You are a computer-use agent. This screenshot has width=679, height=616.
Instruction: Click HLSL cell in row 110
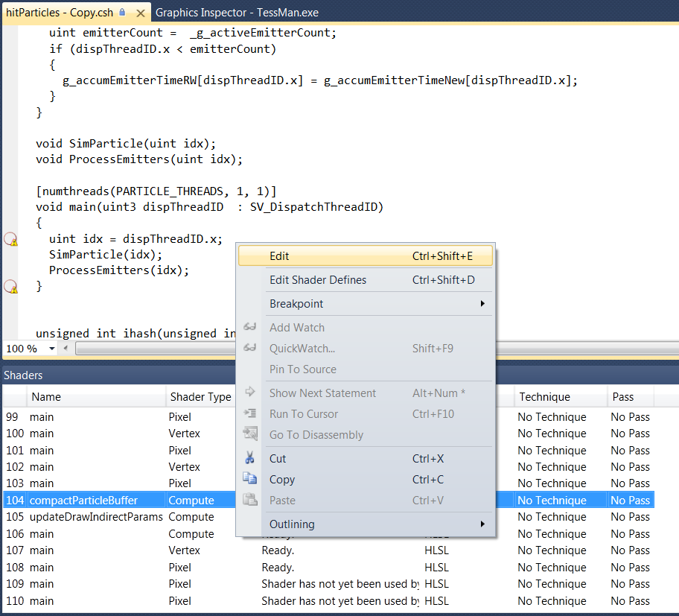pyautogui.click(x=436, y=601)
